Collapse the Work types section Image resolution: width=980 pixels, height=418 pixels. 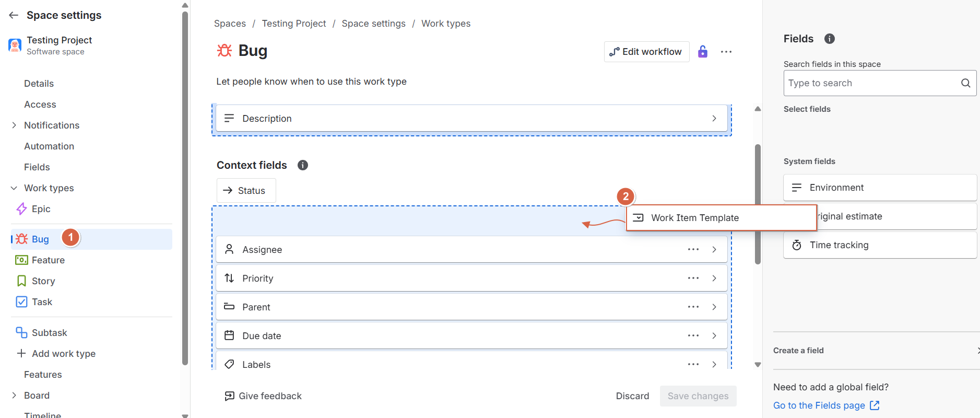pos(14,188)
